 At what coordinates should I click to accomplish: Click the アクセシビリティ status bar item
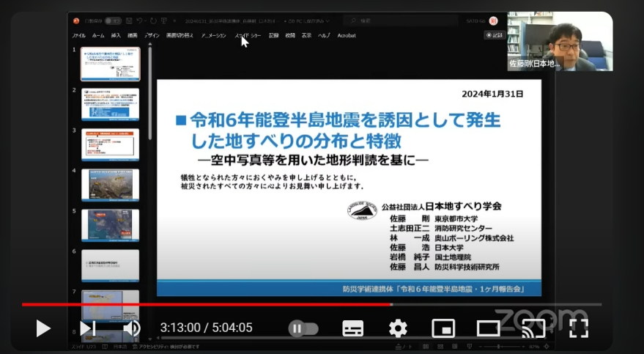[x=166, y=347]
